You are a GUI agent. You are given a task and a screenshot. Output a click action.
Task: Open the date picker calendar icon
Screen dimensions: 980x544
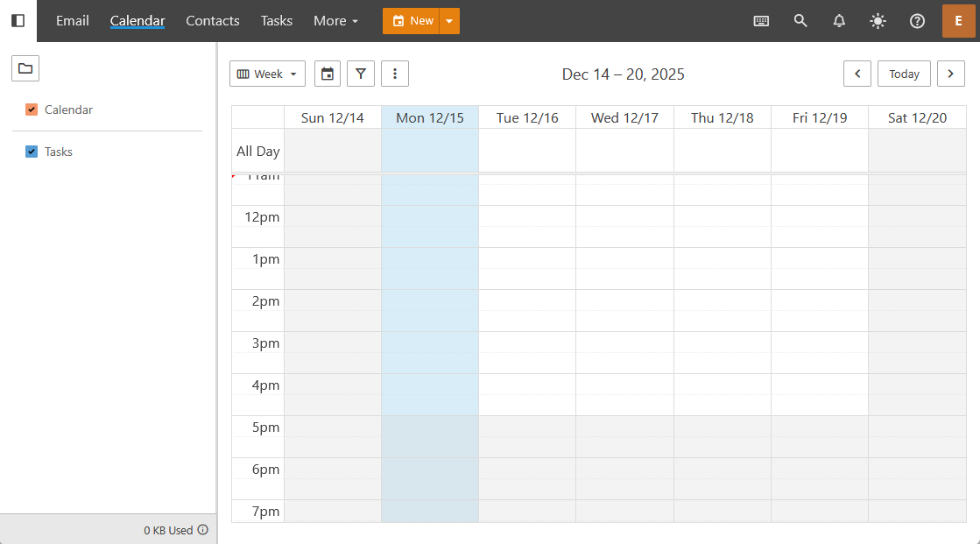click(x=328, y=74)
